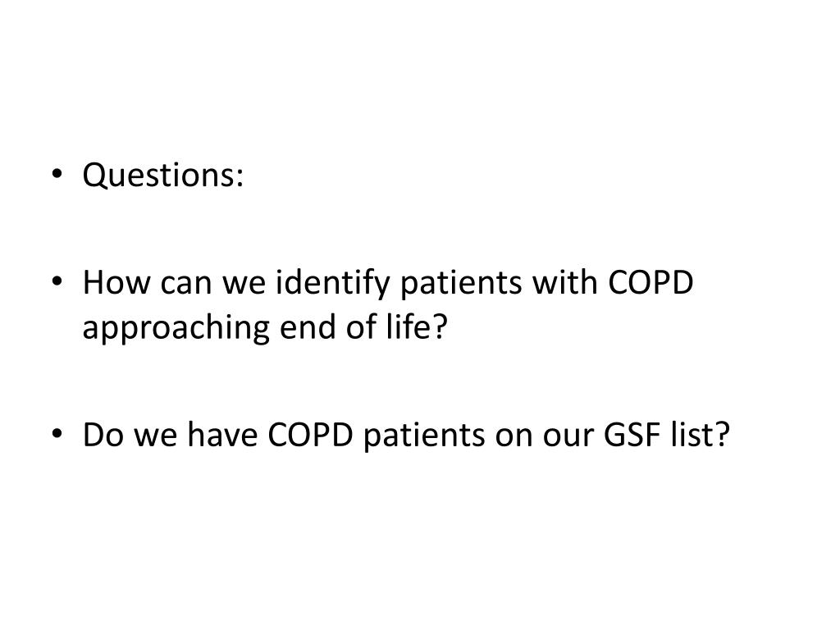The image size is (840, 630).
Task: Click the bullet point before "Do we have"
Action: [x=57, y=433]
